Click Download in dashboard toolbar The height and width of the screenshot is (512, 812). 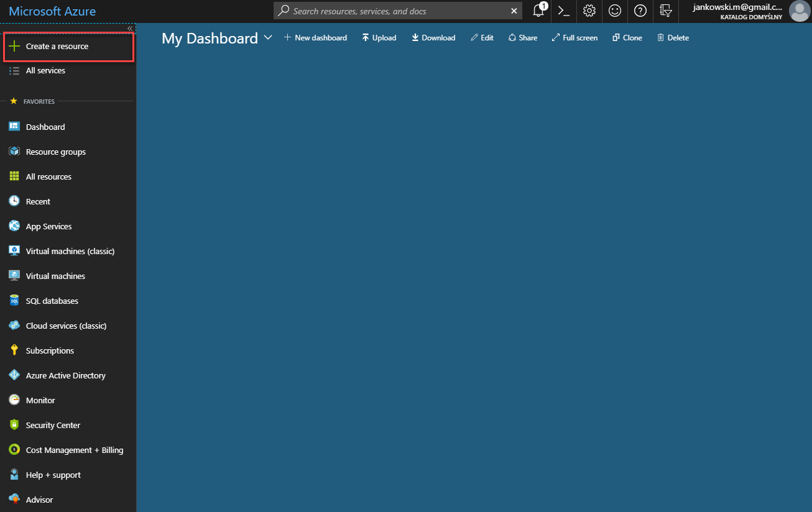click(433, 38)
